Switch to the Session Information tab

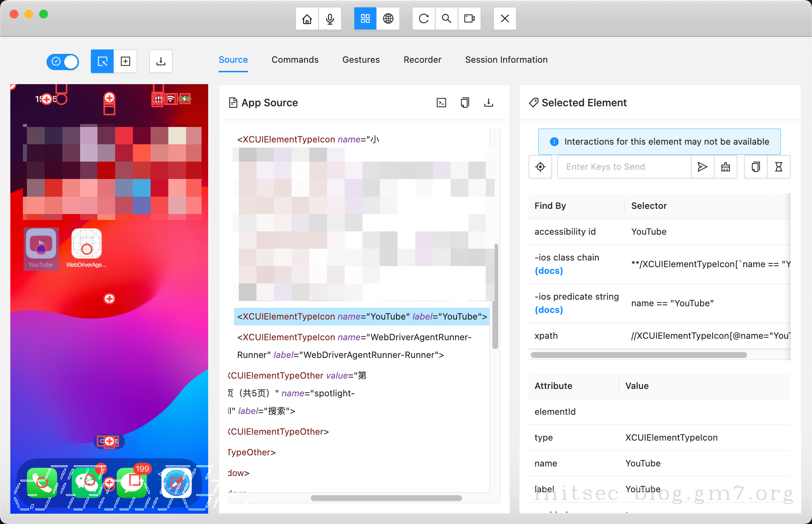click(506, 60)
